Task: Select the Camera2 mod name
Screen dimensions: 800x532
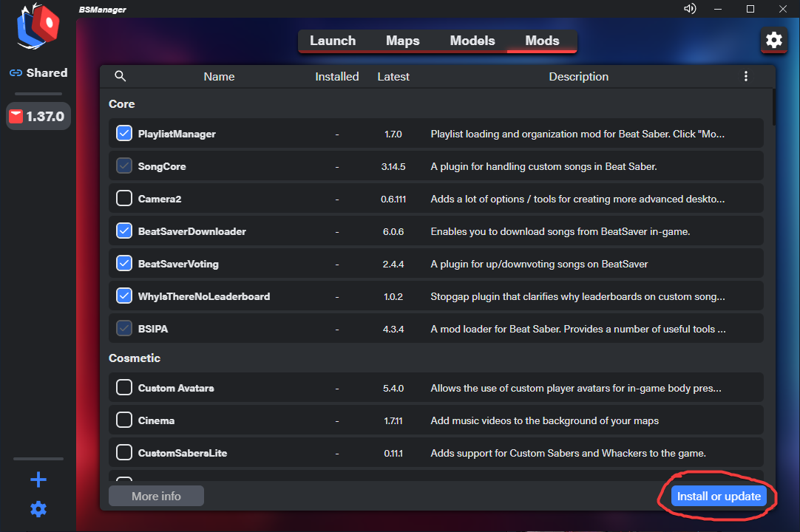Action: coord(160,199)
